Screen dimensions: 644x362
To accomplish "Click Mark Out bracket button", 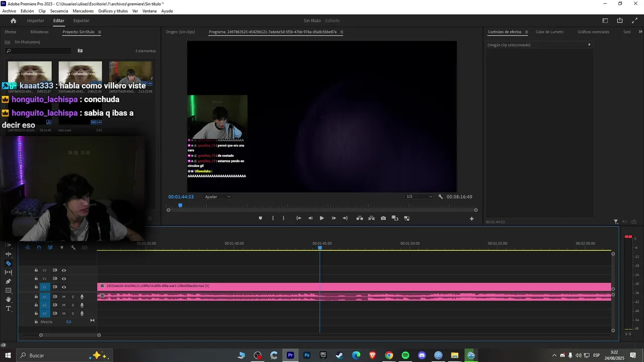I will click(x=283, y=218).
